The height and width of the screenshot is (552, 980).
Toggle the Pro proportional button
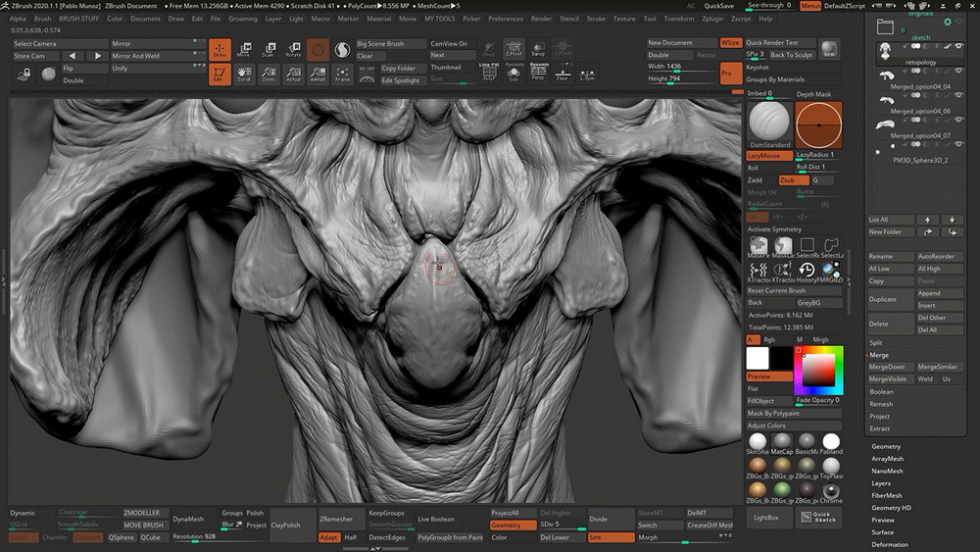point(730,74)
